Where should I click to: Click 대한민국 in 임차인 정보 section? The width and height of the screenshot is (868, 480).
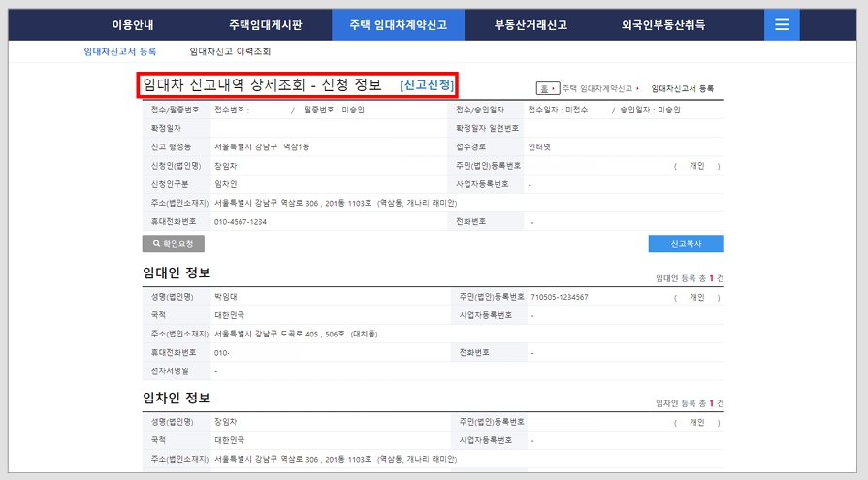pyautogui.click(x=229, y=440)
